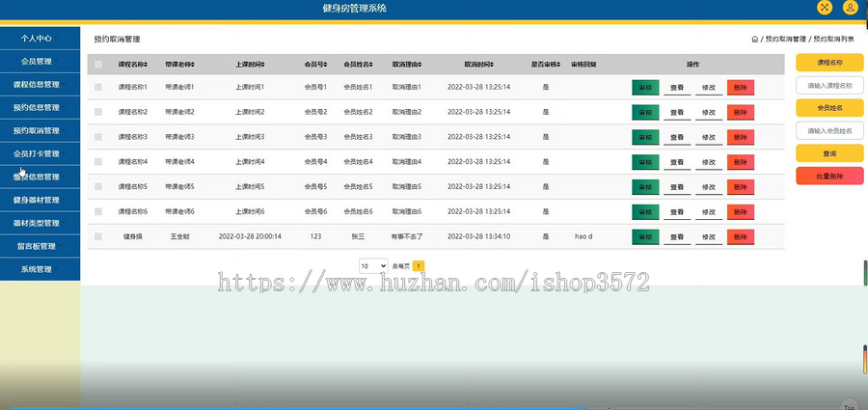Viewport: 868px width, 410px height.
Task: Expand the 个人中心 sidebar menu
Action: coord(40,39)
